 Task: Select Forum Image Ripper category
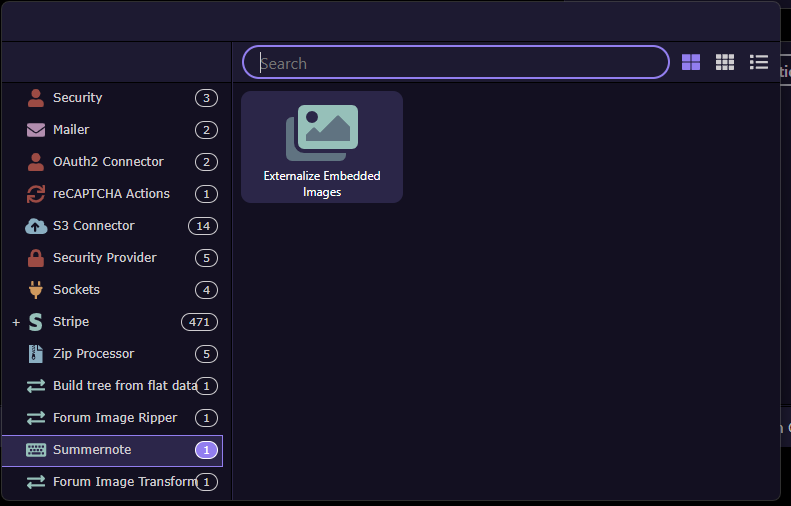click(115, 418)
